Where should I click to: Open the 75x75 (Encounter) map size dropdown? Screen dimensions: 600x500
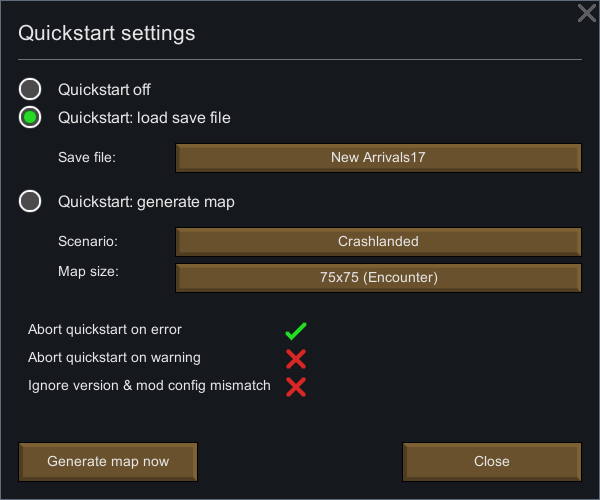(x=378, y=278)
